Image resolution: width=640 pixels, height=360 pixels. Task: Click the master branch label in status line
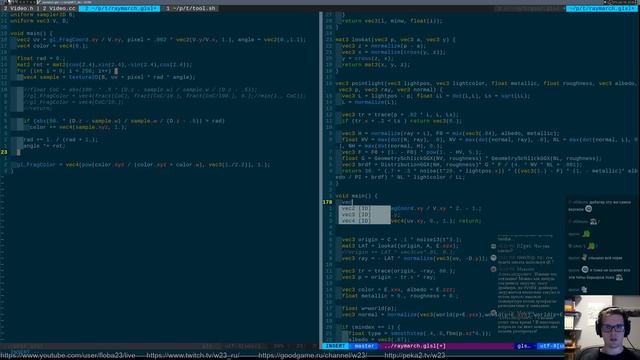tap(364, 346)
